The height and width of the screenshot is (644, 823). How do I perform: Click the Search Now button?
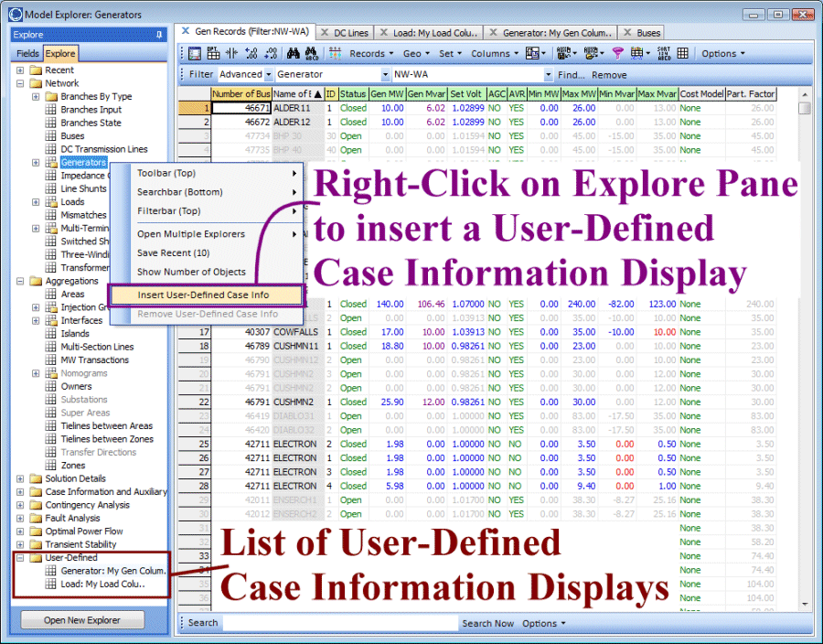point(487,624)
